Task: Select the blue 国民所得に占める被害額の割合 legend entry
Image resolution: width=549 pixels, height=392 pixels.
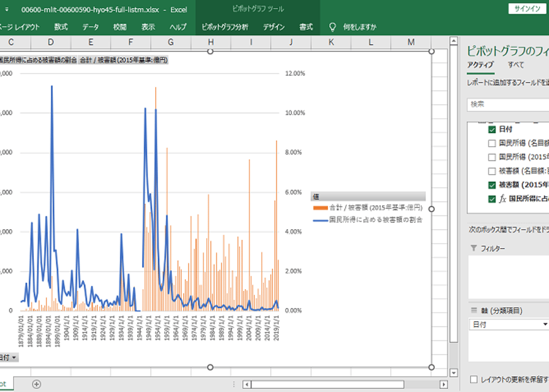Action: [x=368, y=220]
